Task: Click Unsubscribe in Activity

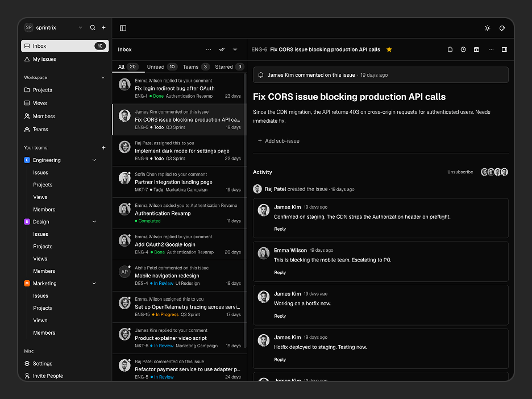Action: tap(460, 172)
